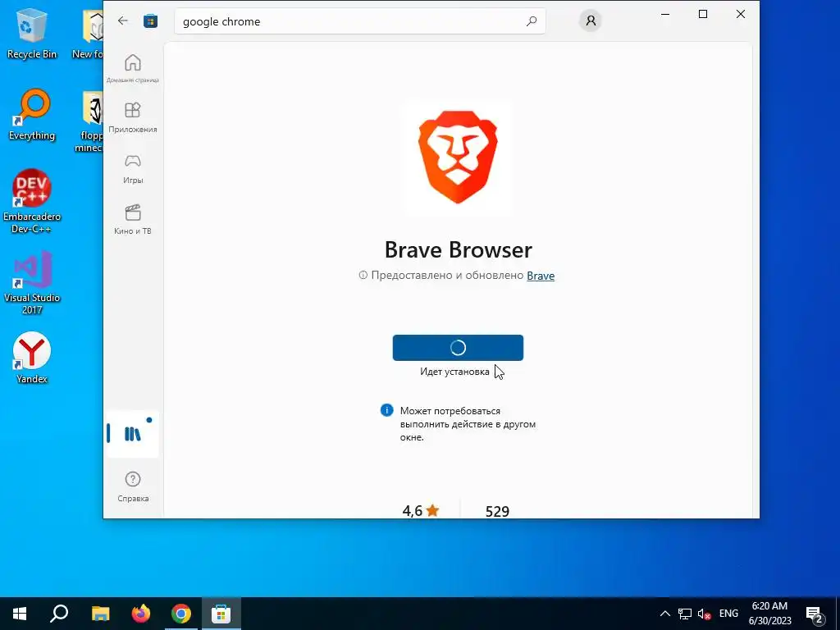
Task: Click the 529 ratings count
Action: (497, 511)
